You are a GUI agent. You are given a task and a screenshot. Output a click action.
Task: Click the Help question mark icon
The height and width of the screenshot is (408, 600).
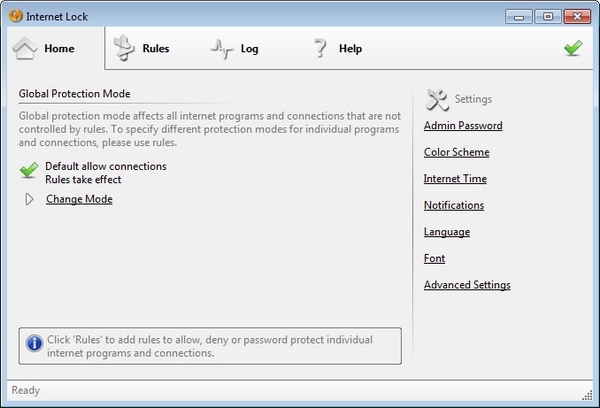320,48
